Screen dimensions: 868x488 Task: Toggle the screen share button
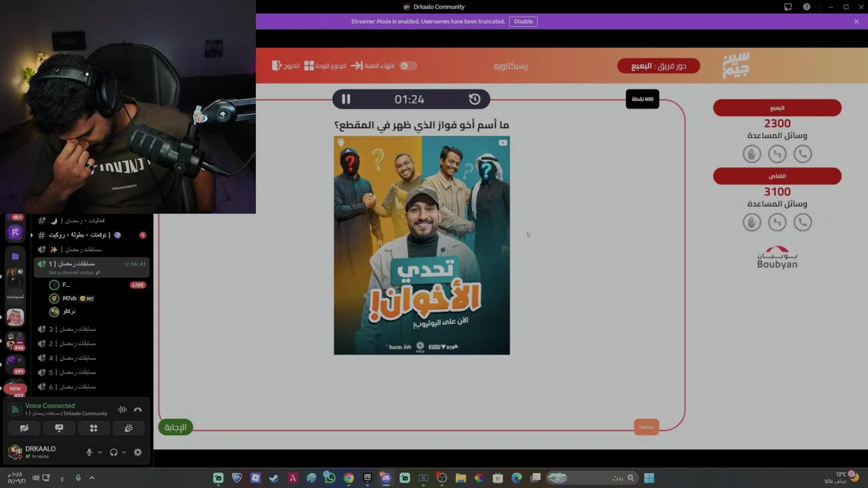pyautogui.click(x=59, y=428)
